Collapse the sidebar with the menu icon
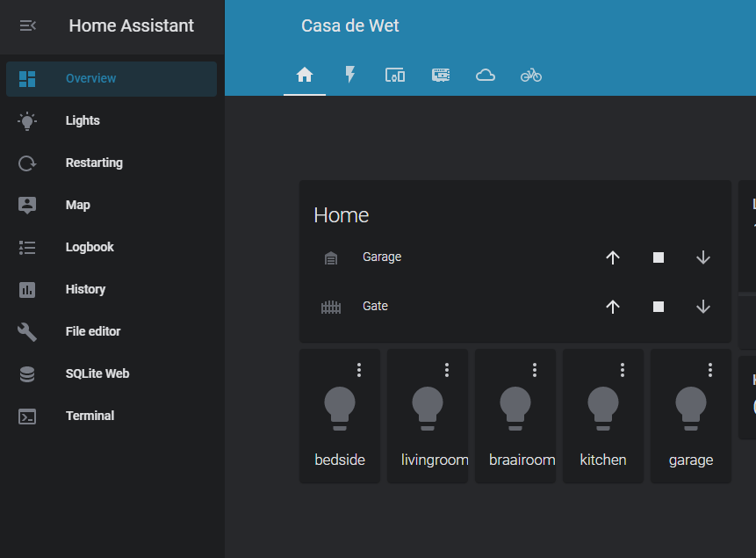Viewport: 756px width, 558px height. tap(27, 25)
